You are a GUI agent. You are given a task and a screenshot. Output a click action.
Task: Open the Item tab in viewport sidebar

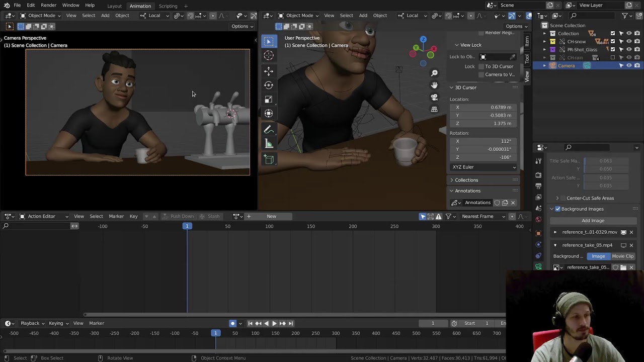point(527,41)
